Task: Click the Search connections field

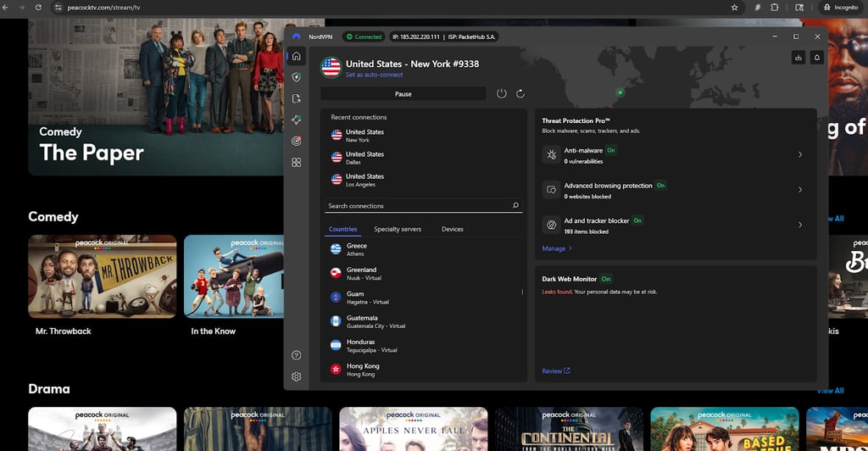Action: pos(424,205)
